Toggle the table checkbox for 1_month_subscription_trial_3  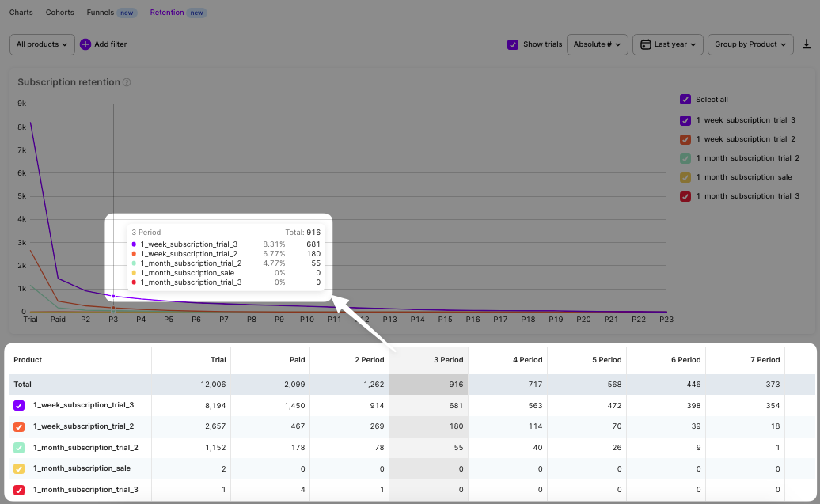click(19, 490)
